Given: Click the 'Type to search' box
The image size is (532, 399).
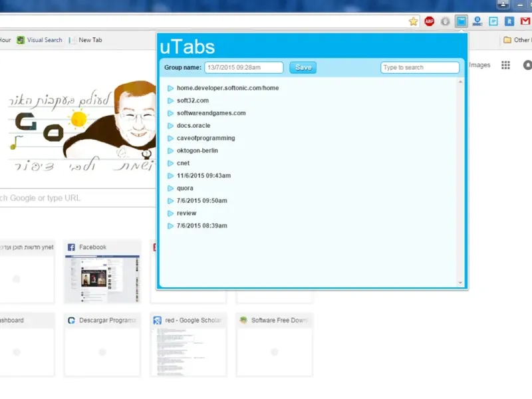Looking at the screenshot, I should 420,68.
